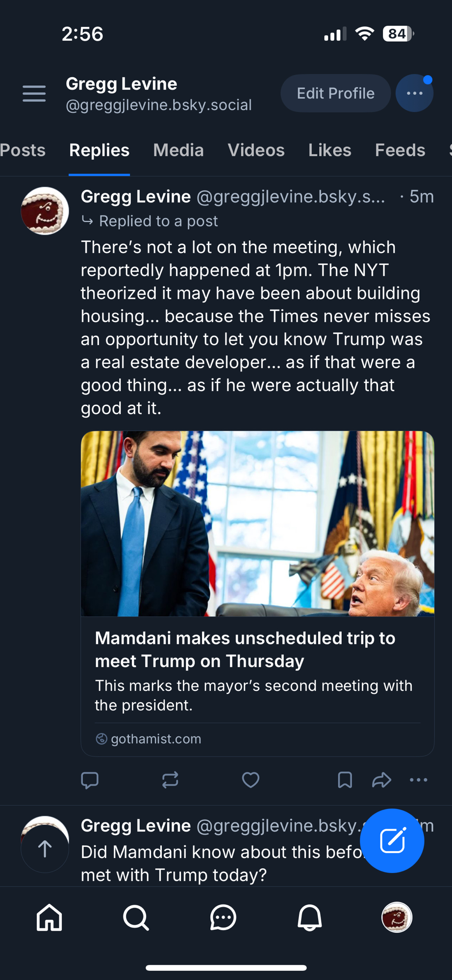452x980 pixels.
Task: Open profile more options button
Action: (414, 93)
